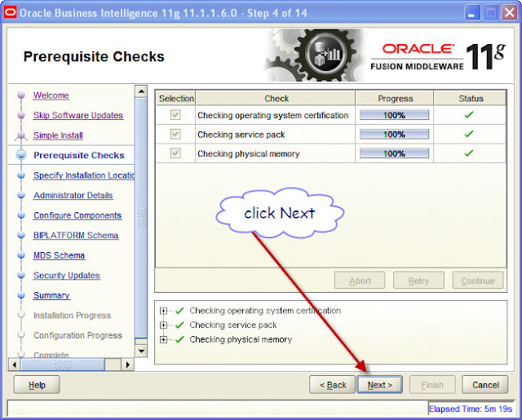Click the Back button
The height and width of the screenshot is (420, 522).
[x=332, y=385]
